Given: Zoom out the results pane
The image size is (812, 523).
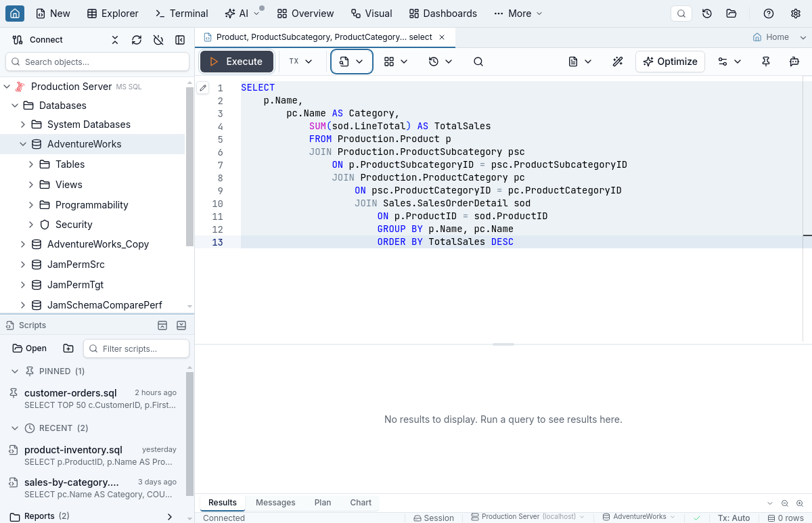Looking at the screenshot, I should tap(785, 503).
